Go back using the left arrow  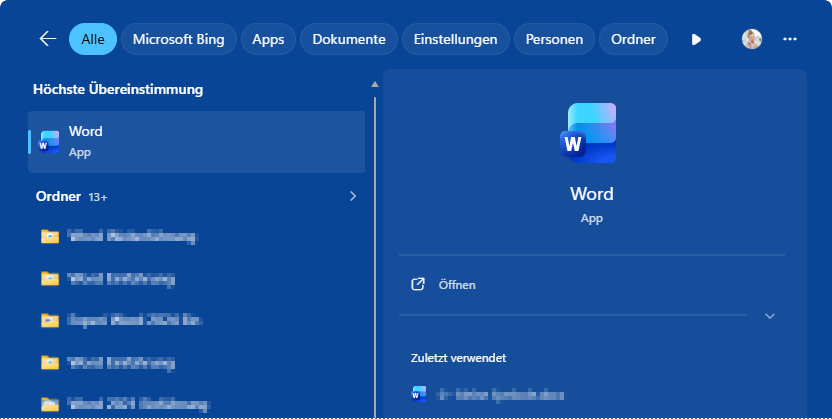click(x=48, y=39)
